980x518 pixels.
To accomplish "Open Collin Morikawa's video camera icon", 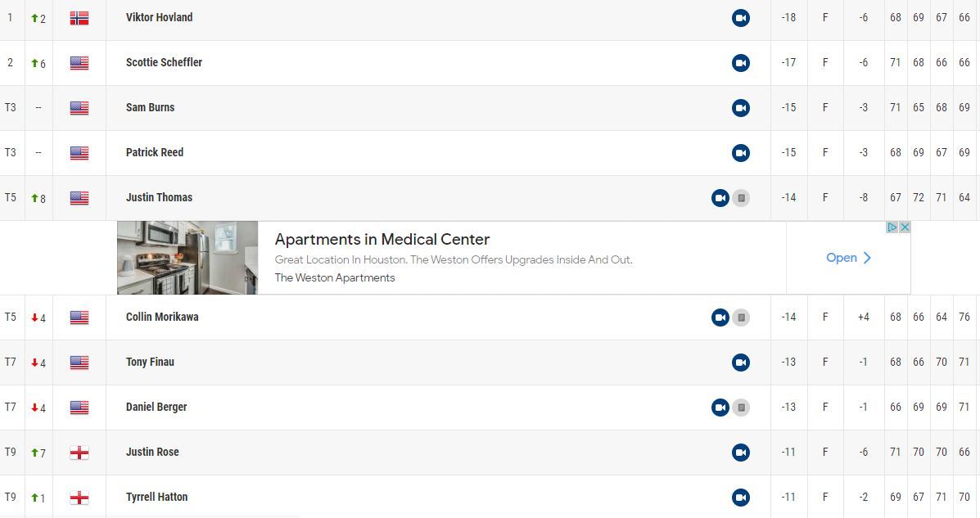I will tap(720, 318).
